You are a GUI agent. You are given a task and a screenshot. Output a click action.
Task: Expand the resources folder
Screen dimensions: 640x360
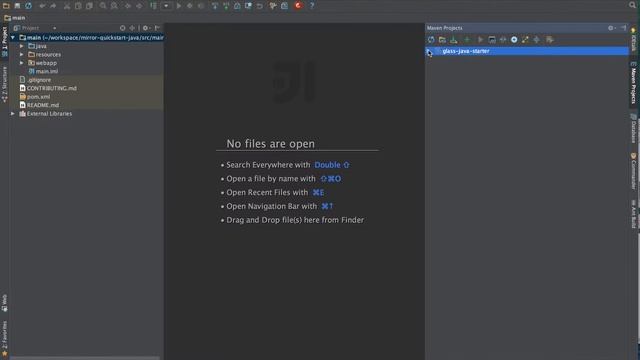click(x=22, y=54)
